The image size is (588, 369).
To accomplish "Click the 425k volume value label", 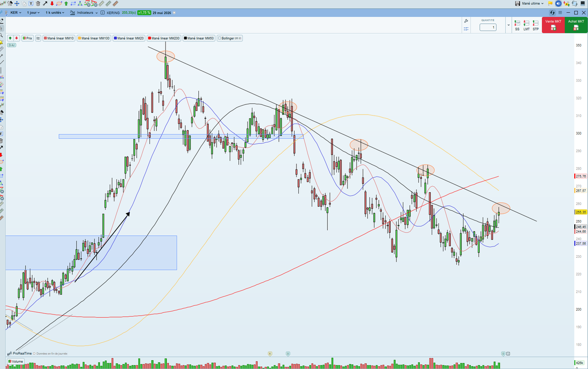I will coord(580,363).
